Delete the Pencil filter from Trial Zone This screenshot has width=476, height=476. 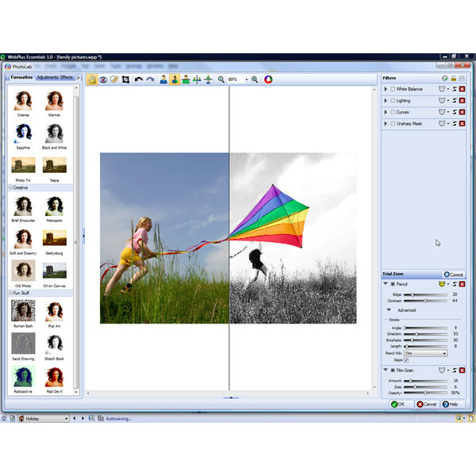[462, 284]
